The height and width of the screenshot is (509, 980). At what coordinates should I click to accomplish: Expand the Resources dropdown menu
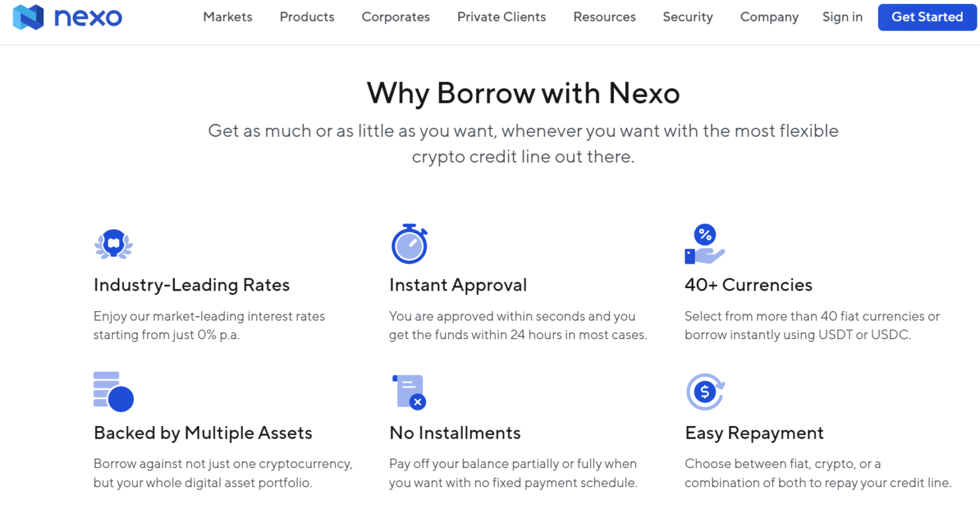pos(604,17)
